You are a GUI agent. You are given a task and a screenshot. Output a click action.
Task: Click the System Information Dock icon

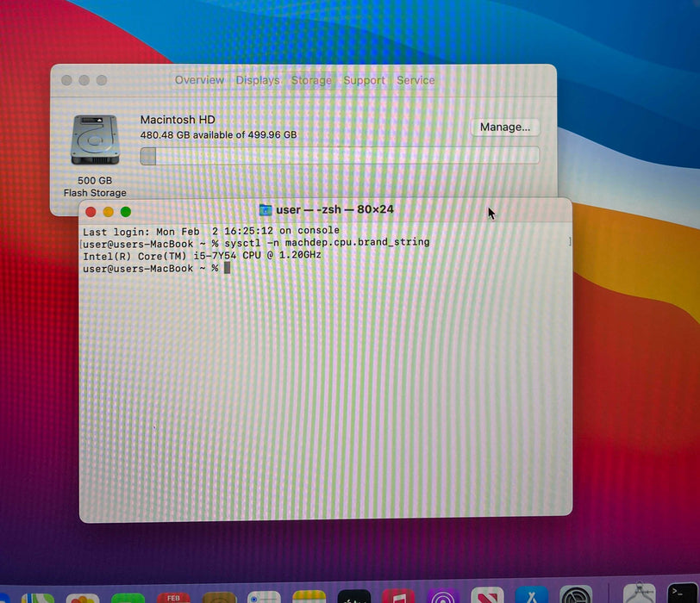[640, 593]
